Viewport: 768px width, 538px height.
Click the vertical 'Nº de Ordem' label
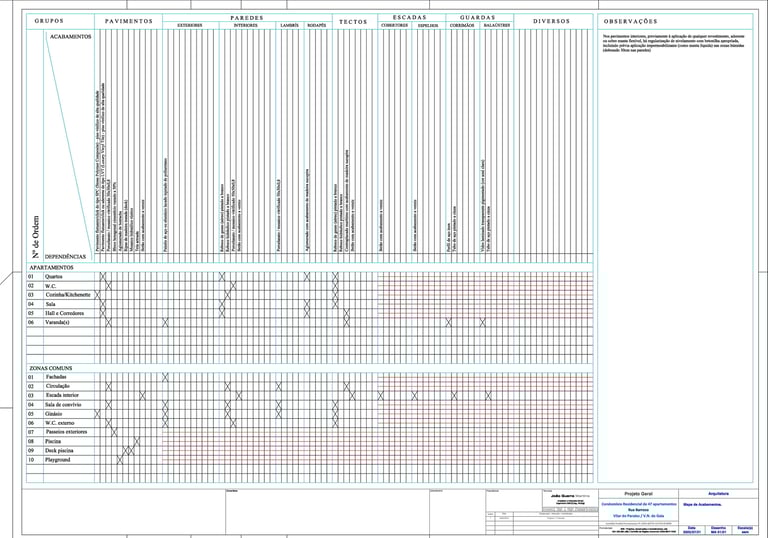click(35, 237)
